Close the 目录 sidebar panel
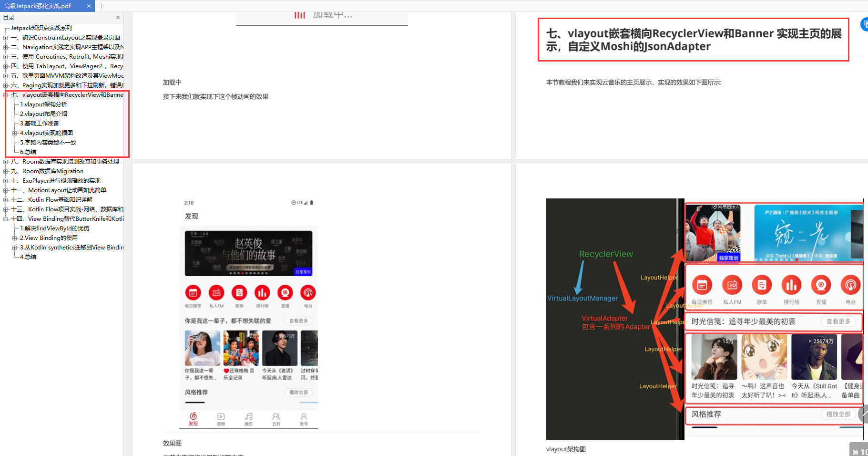Viewport: 868px width, 456px height. pyautogui.click(x=118, y=18)
